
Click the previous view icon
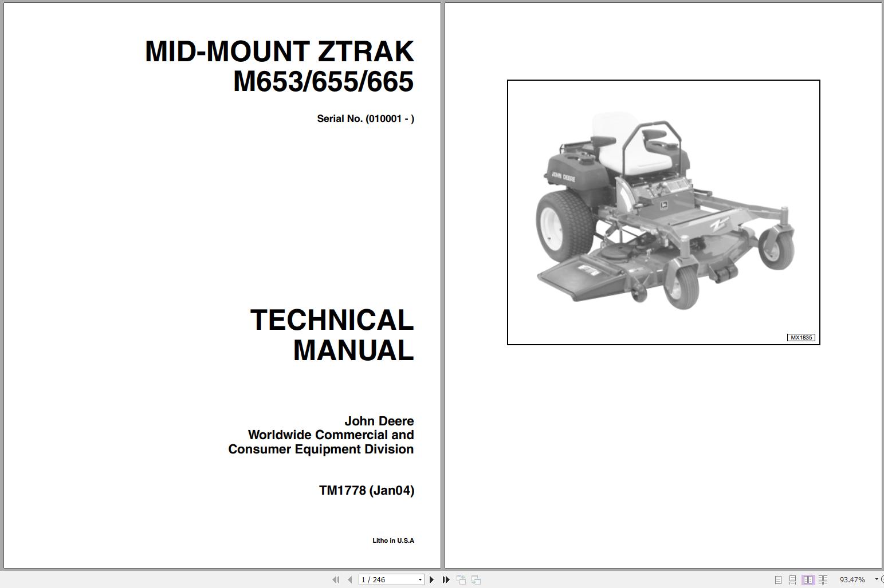461,580
